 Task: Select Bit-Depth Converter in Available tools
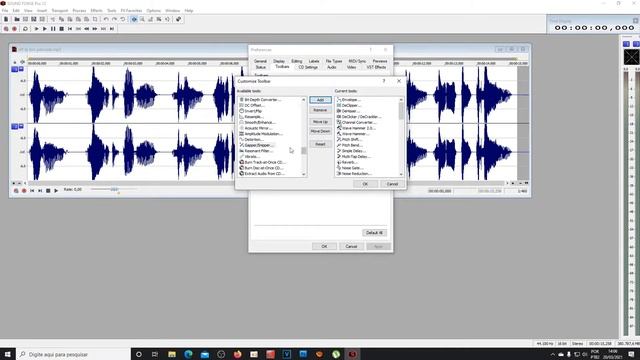click(x=260, y=100)
